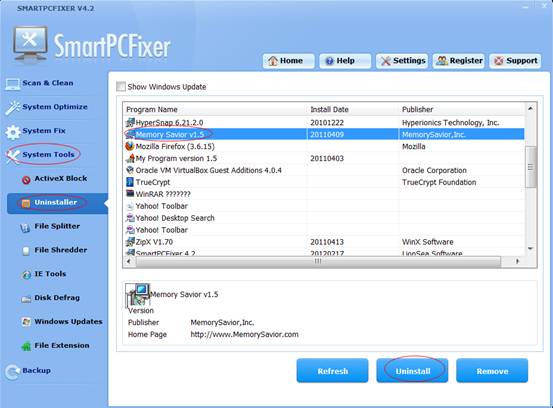Click the Home button
This screenshot has height=408, width=553.
(288, 61)
